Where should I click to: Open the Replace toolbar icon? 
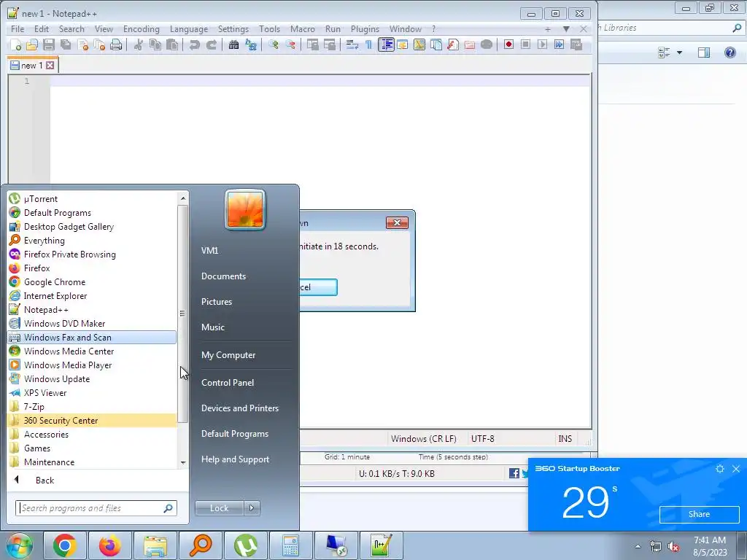[251, 44]
